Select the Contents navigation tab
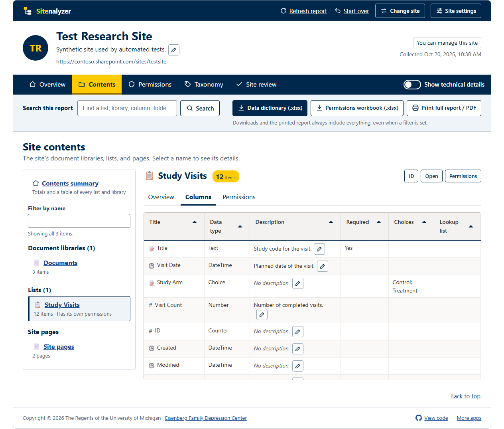 (97, 85)
